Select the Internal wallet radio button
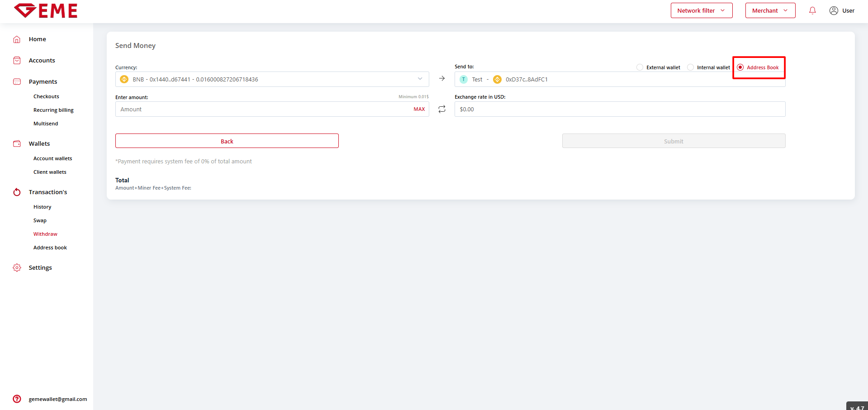Image resolution: width=868 pixels, height=410 pixels. coord(690,67)
